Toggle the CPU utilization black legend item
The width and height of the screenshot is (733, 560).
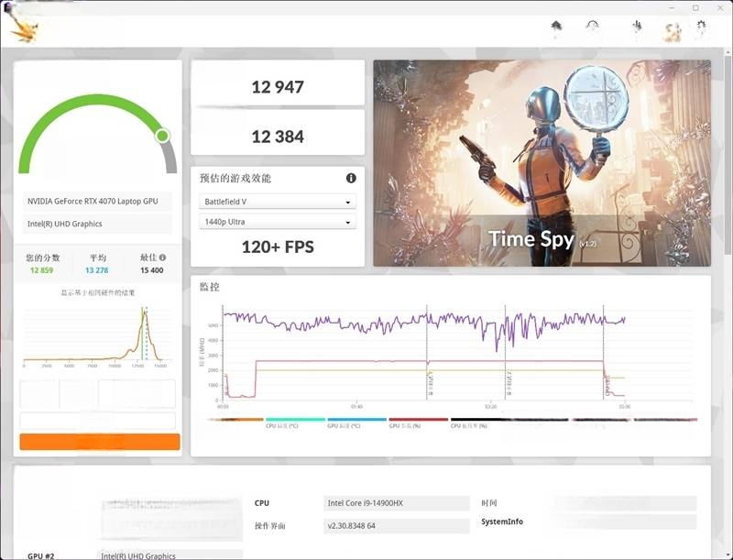pos(480,423)
